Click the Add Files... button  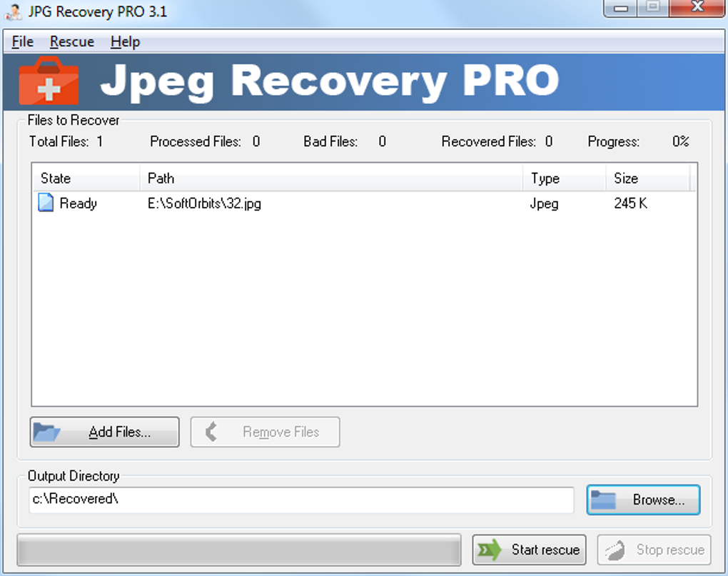click(104, 432)
